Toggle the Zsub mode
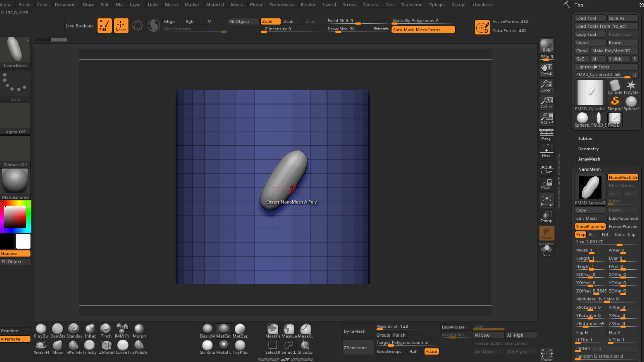This screenshot has height=362, width=644. pyautogui.click(x=288, y=21)
